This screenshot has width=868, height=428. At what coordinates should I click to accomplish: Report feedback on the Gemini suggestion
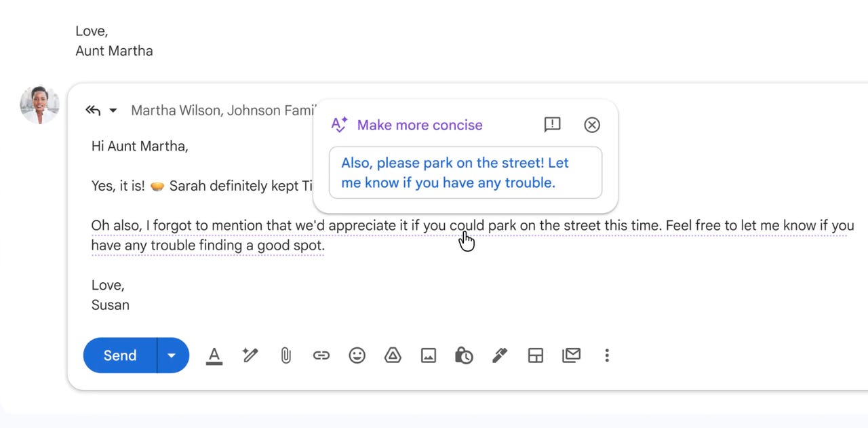coord(551,125)
